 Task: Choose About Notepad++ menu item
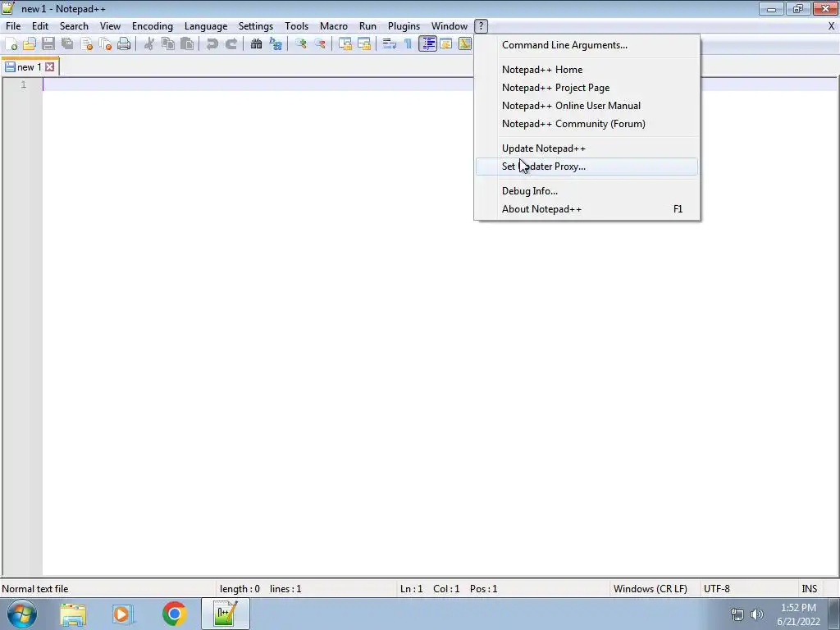tap(587, 209)
